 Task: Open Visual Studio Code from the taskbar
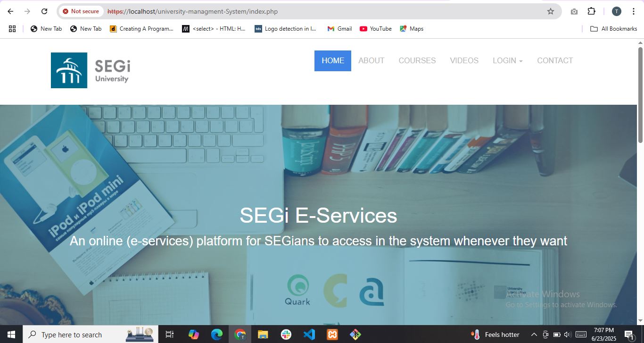309,335
